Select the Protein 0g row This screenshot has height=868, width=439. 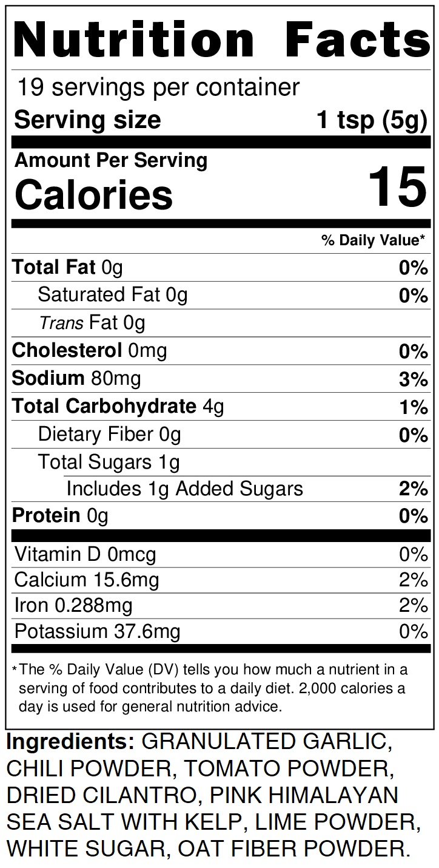pyautogui.click(x=60, y=516)
